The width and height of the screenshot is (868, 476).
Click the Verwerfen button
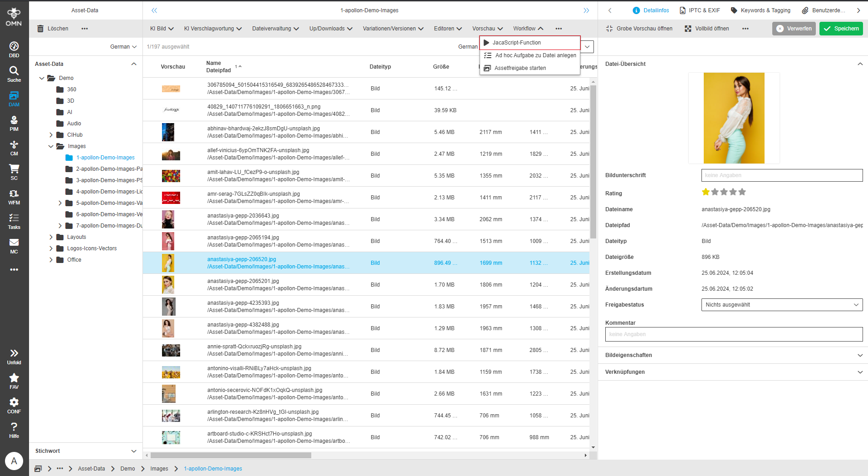pyautogui.click(x=794, y=29)
